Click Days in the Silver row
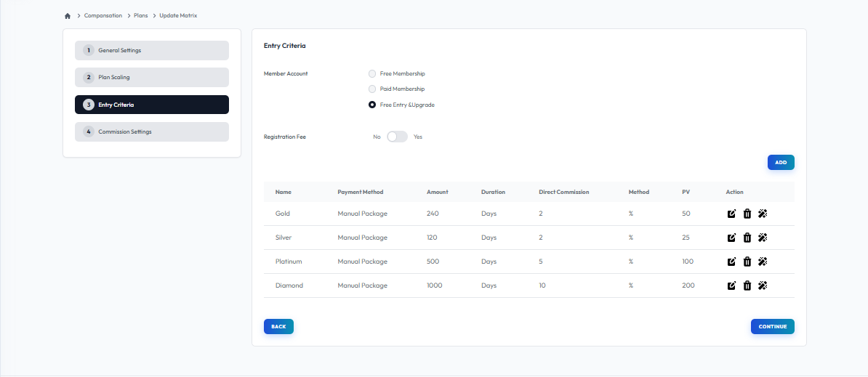Viewport: 868px width, 377px height. coord(489,238)
